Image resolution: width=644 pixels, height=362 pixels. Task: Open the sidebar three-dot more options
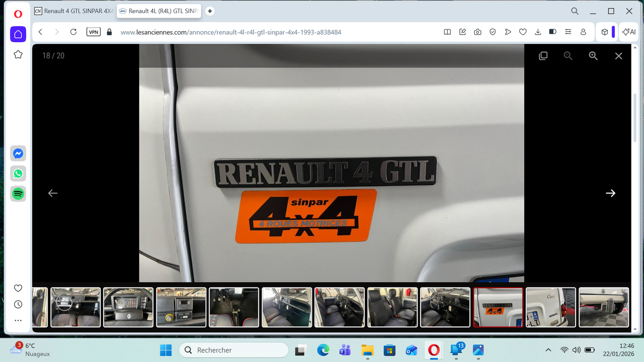[x=18, y=320]
